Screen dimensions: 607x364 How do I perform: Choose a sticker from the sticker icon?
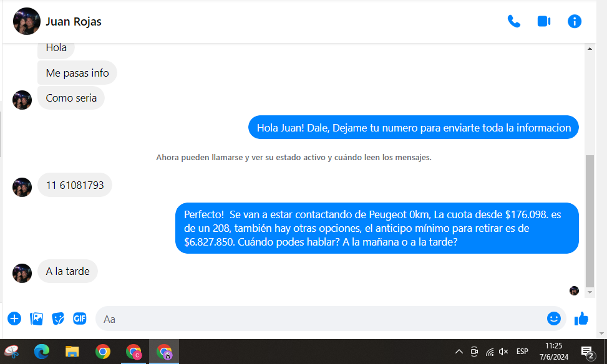tap(58, 318)
